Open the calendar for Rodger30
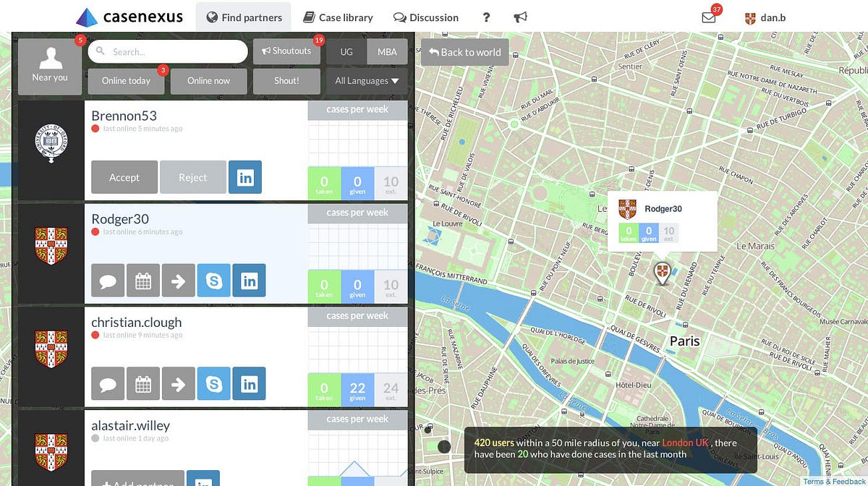 (143, 281)
